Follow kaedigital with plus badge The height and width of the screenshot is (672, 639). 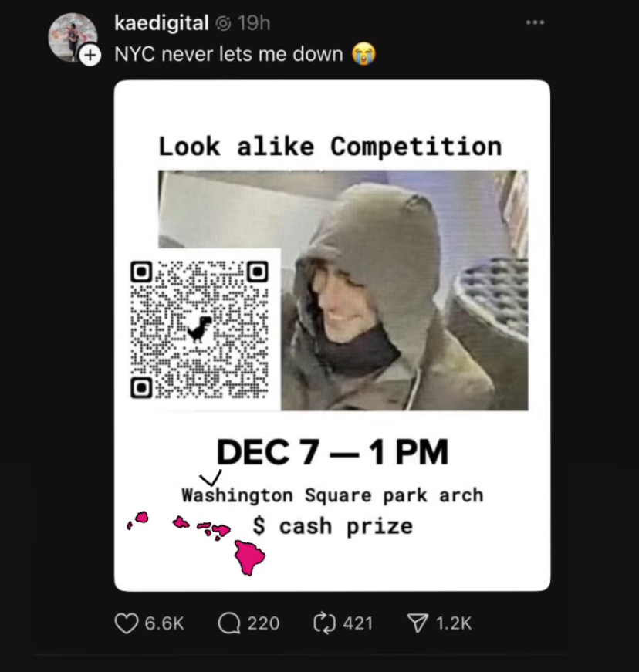(90, 56)
